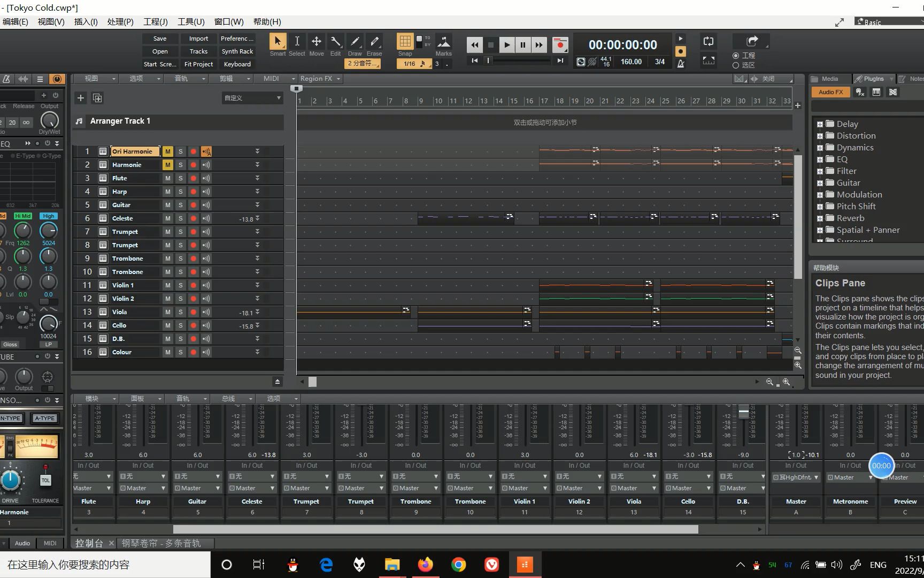The image size is (924, 578).
Task: Click the Fit Project button
Action: 198,64
